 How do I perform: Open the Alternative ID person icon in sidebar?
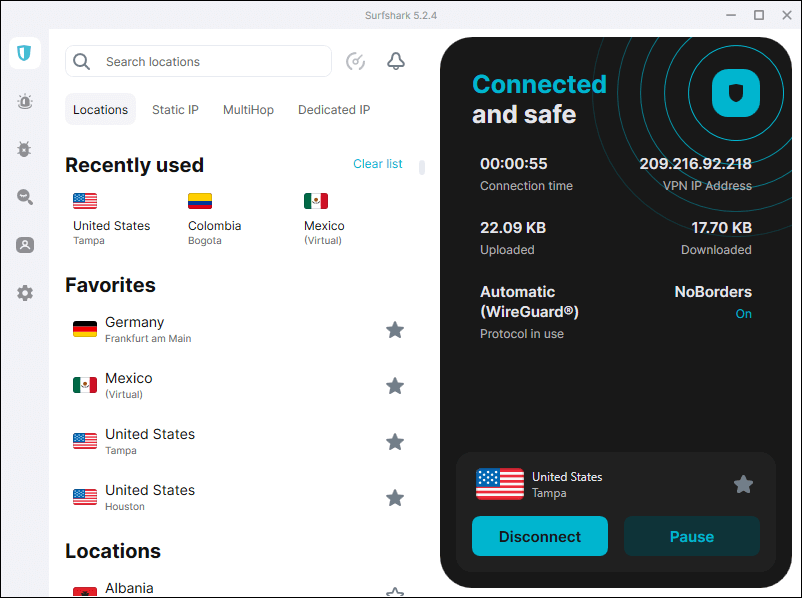(25, 245)
